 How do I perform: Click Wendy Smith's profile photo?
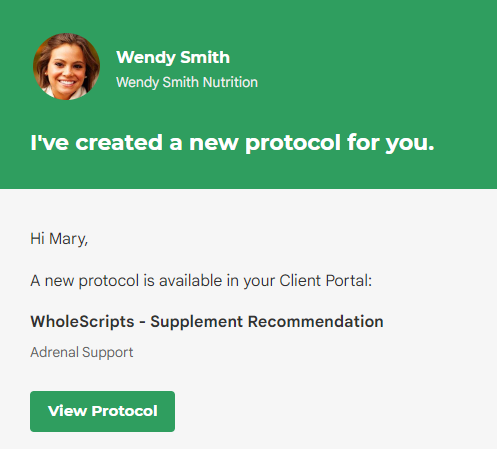[66, 67]
